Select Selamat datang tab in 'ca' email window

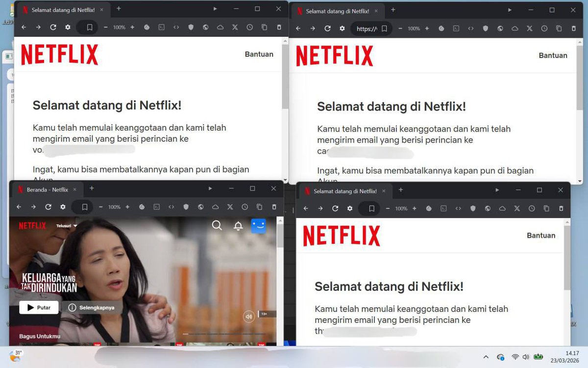338,11
